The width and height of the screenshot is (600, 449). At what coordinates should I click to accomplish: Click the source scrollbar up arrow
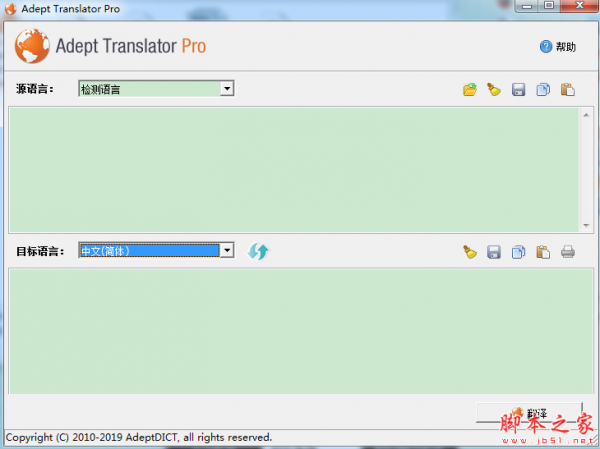586,115
